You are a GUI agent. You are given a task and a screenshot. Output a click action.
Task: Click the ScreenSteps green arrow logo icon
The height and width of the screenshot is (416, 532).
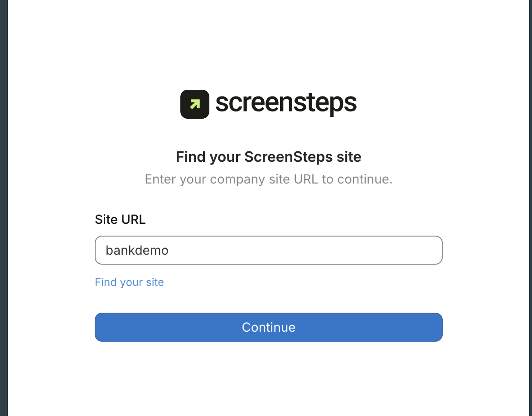coord(195,104)
